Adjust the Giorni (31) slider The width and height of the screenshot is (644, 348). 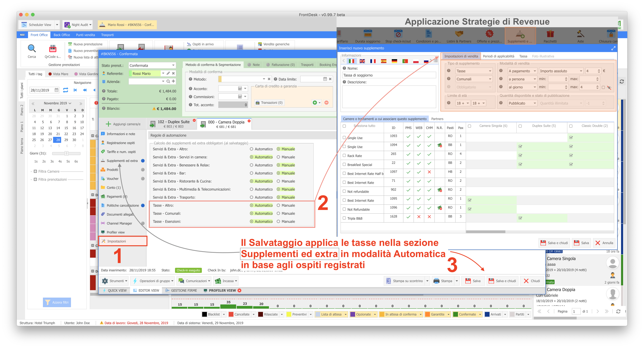point(66,153)
